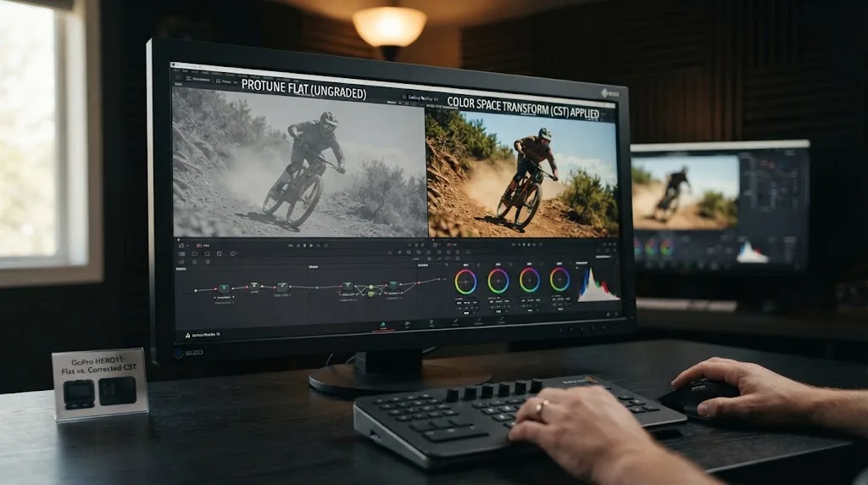The image size is (868, 485).
Task: Click the Gain color wheel
Action: coord(529,280)
